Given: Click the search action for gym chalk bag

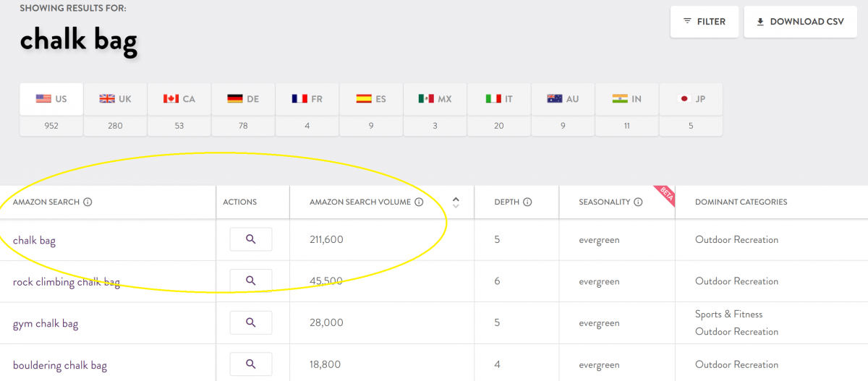Looking at the screenshot, I should 251,322.
